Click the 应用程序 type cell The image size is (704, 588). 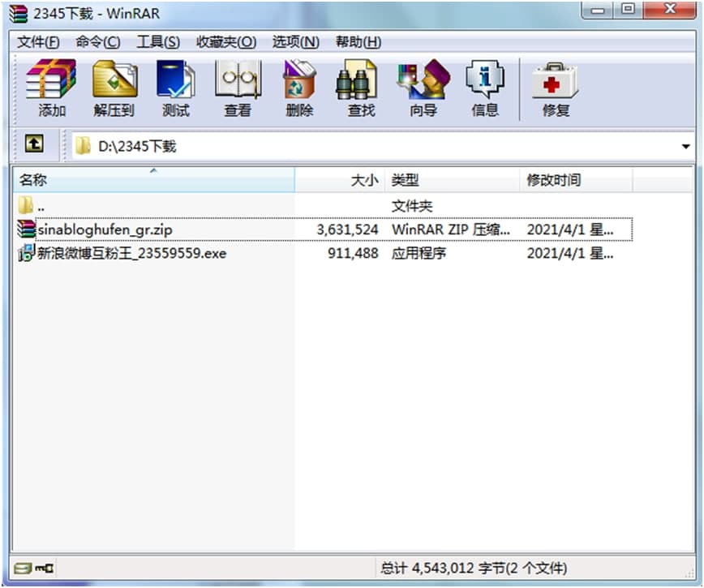(419, 253)
